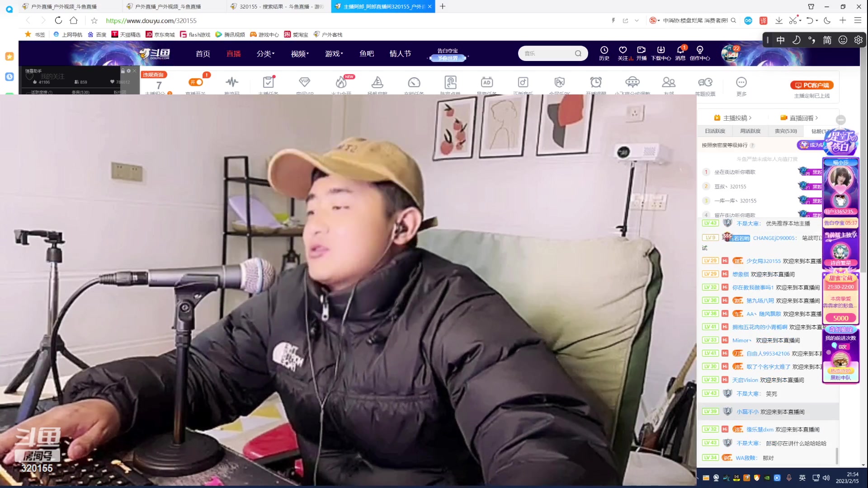Open the 首页 nav item
Viewport: 868px width, 488px height.
[203, 54]
